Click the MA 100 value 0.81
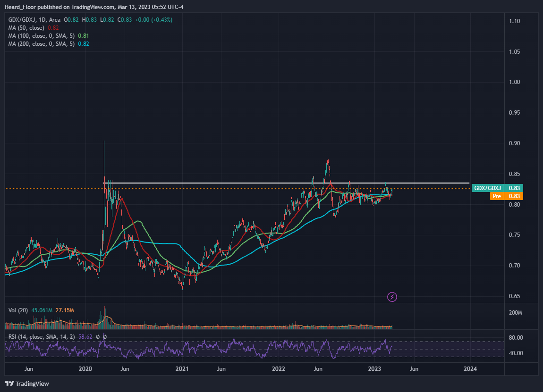 click(84, 36)
